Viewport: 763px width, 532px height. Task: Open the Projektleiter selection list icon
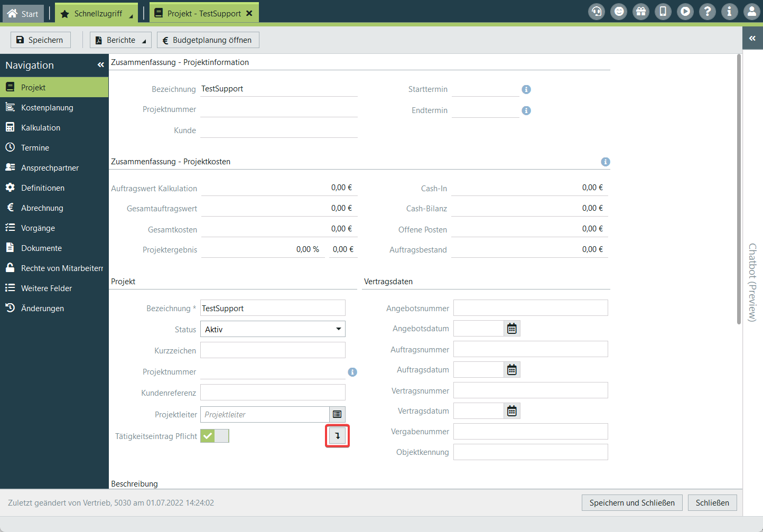tap(337, 415)
